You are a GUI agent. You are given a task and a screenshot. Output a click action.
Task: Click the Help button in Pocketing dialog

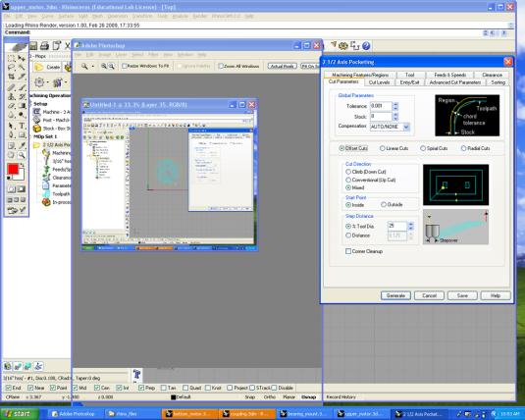(x=496, y=295)
